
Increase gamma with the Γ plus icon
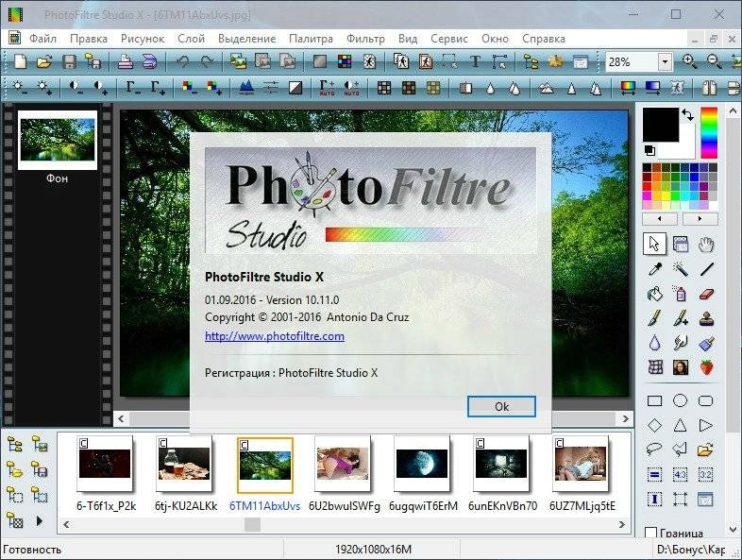(x=158, y=88)
